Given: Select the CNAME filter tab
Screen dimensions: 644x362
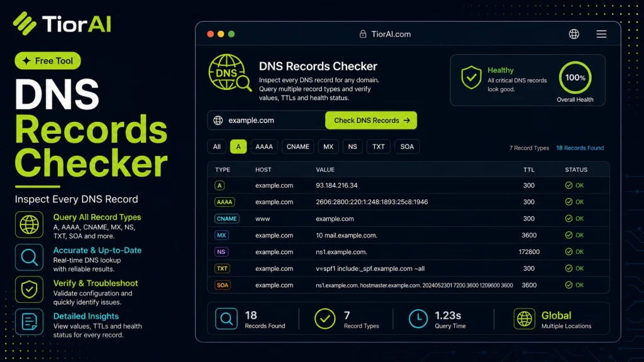Looking at the screenshot, I should 297,146.
